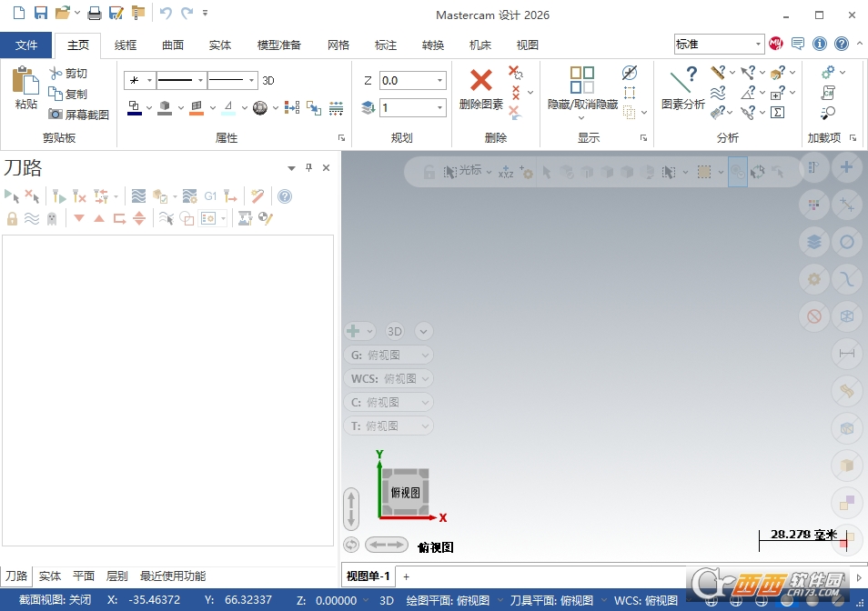The width and height of the screenshot is (868, 611).
Task: Open the 文件 menu
Action: click(26, 45)
